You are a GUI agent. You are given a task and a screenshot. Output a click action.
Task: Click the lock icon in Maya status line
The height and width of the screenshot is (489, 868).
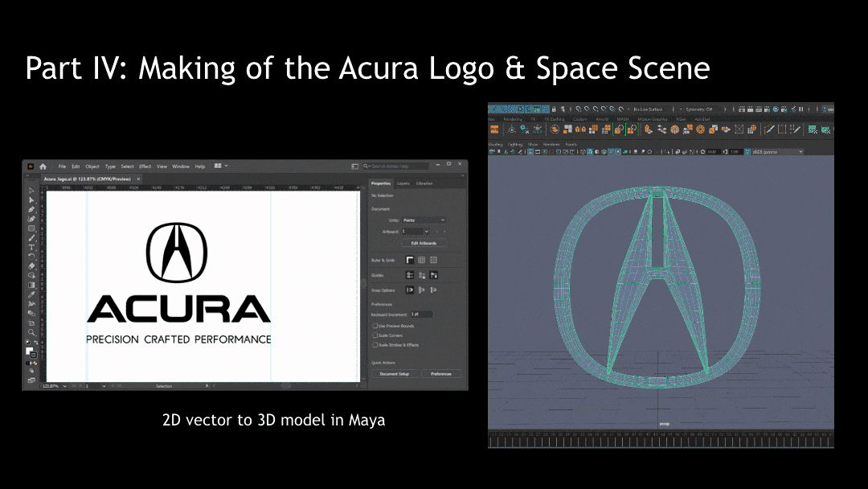coord(554,109)
